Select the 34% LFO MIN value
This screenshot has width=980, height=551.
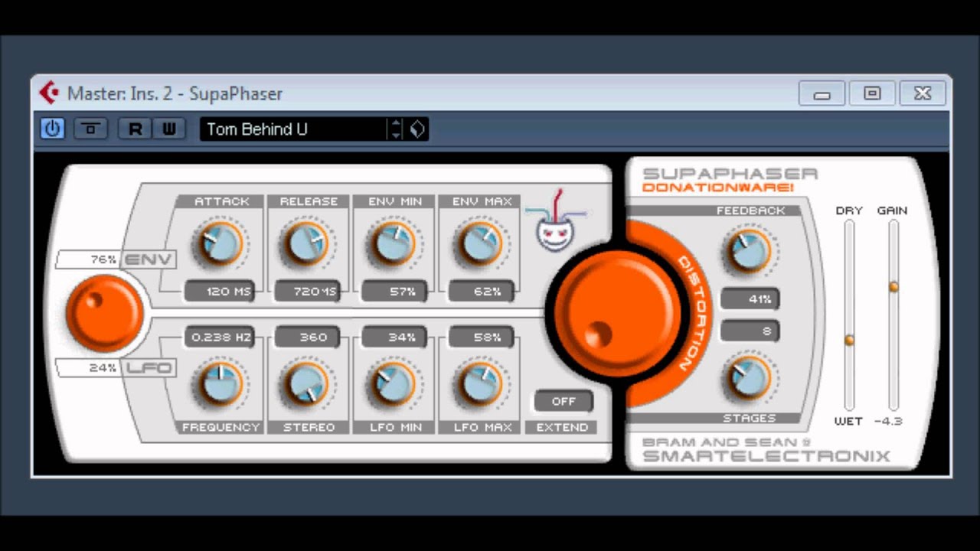pyautogui.click(x=394, y=337)
